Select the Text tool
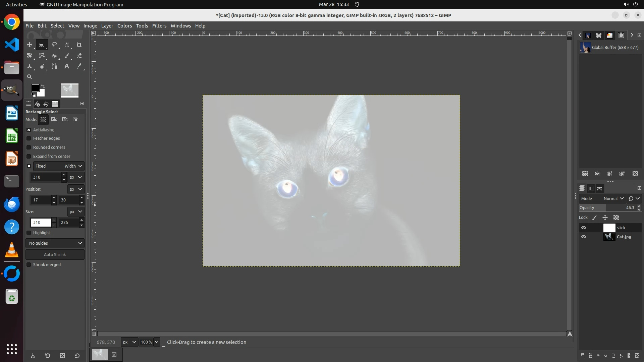This screenshot has width=644, height=362. 67,66
